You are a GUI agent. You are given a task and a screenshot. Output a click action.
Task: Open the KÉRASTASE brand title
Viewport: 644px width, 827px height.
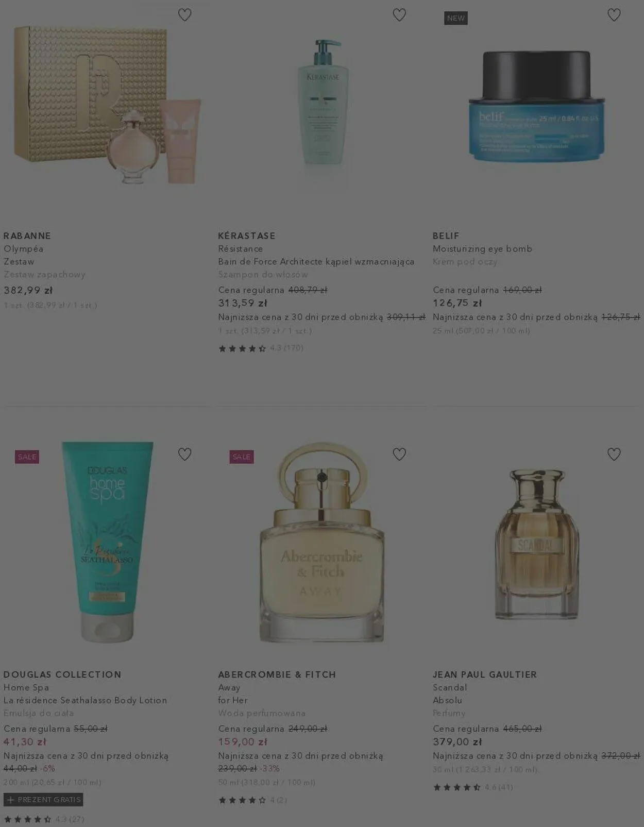(x=247, y=236)
